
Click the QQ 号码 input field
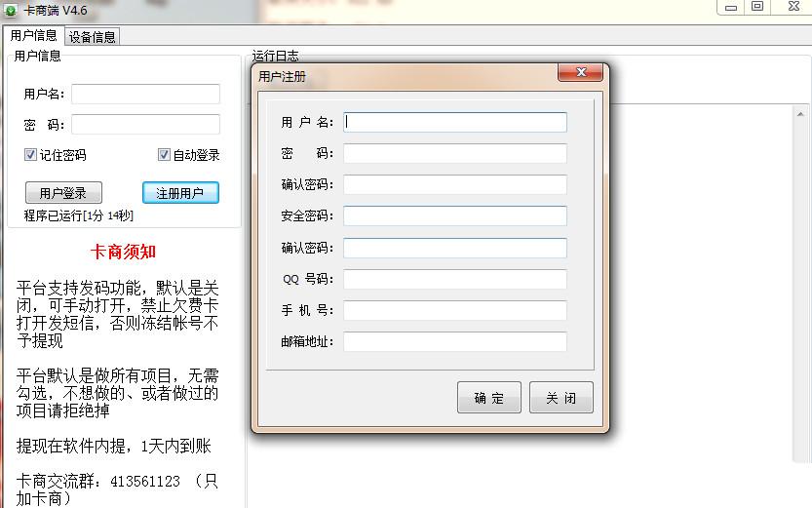tap(454, 280)
